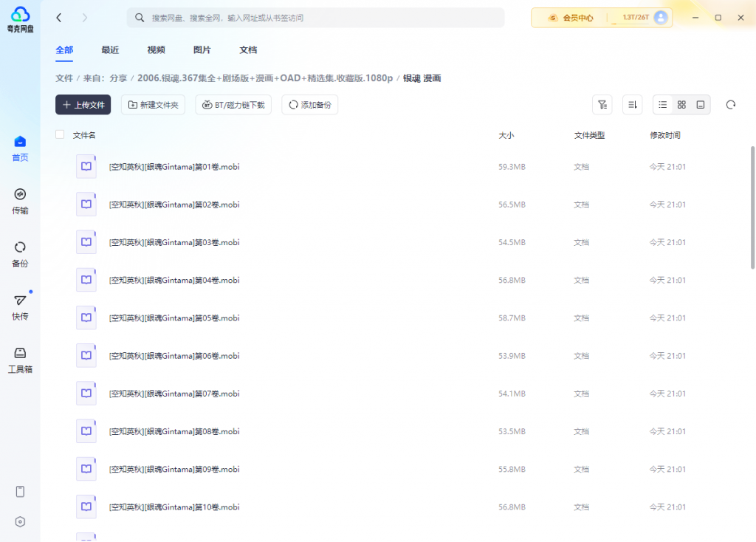The image size is (756, 542).
Task: Open settings hexagon icon in sidebar
Action: (x=20, y=522)
